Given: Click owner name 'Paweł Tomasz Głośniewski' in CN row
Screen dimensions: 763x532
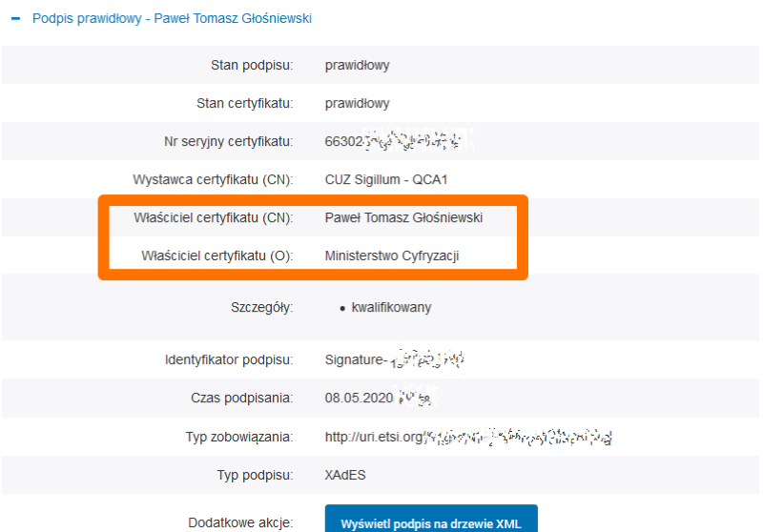Looking at the screenshot, I should pos(403,217).
